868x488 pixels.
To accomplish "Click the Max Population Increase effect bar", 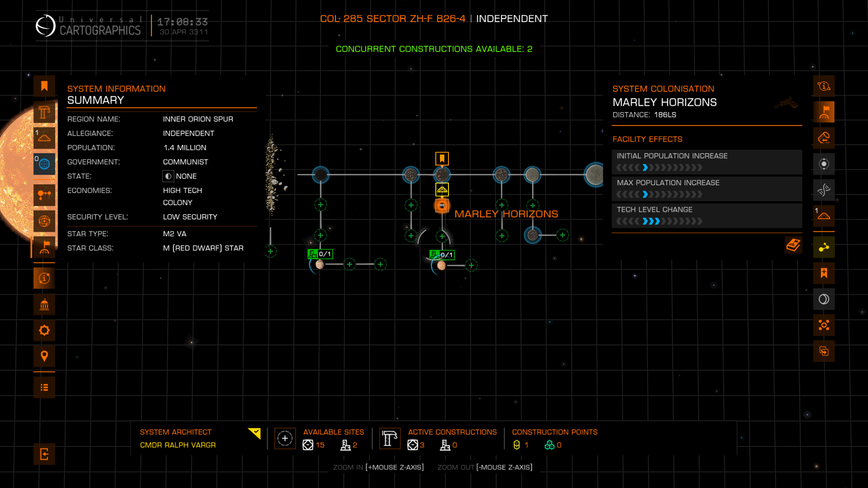I will (707, 189).
